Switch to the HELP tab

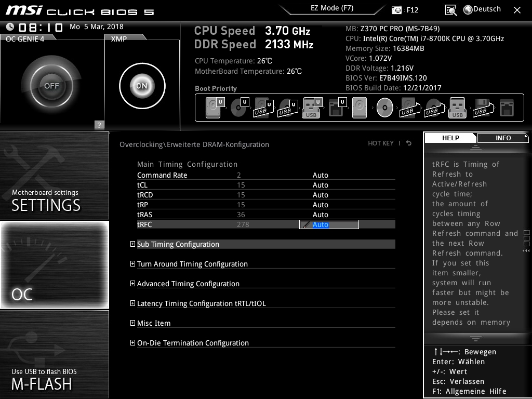tap(450, 138)
